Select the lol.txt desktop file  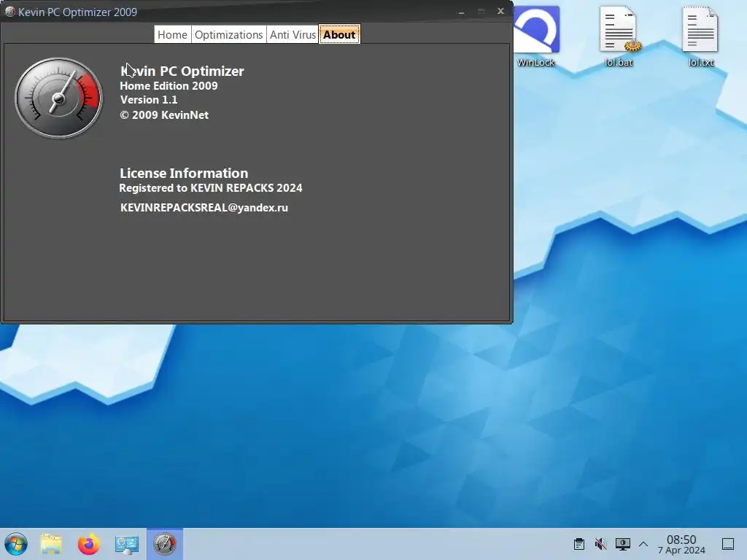point(701,37)
